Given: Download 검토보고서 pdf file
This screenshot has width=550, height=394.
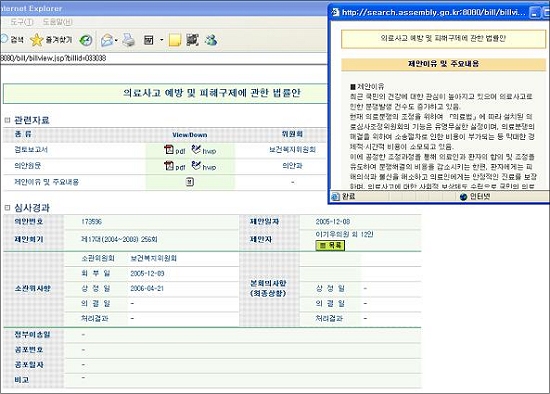Looking at the screenshot, I should 175,150.
